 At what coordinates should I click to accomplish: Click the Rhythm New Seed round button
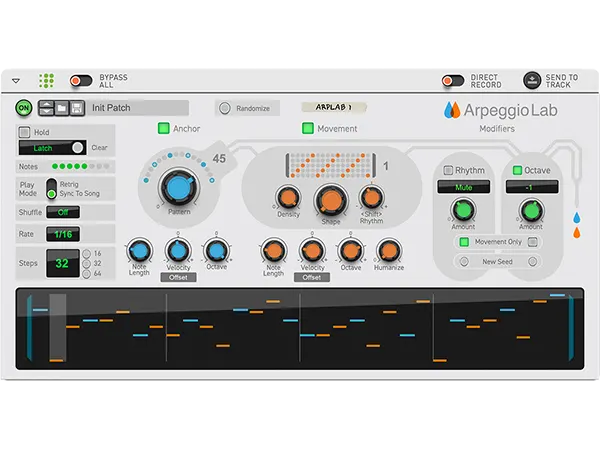point(464,262)
